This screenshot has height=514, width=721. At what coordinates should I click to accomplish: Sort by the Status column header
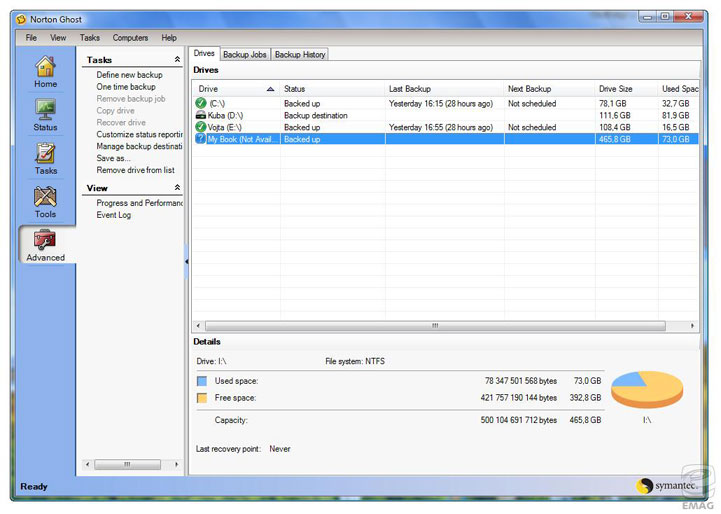pos(332,89)
